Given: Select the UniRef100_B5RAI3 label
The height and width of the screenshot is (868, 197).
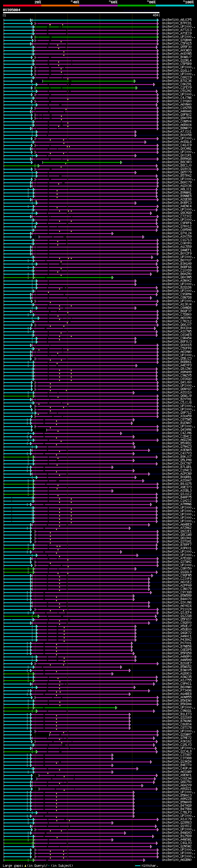Looking at the screenshot, I should [177, 796].
